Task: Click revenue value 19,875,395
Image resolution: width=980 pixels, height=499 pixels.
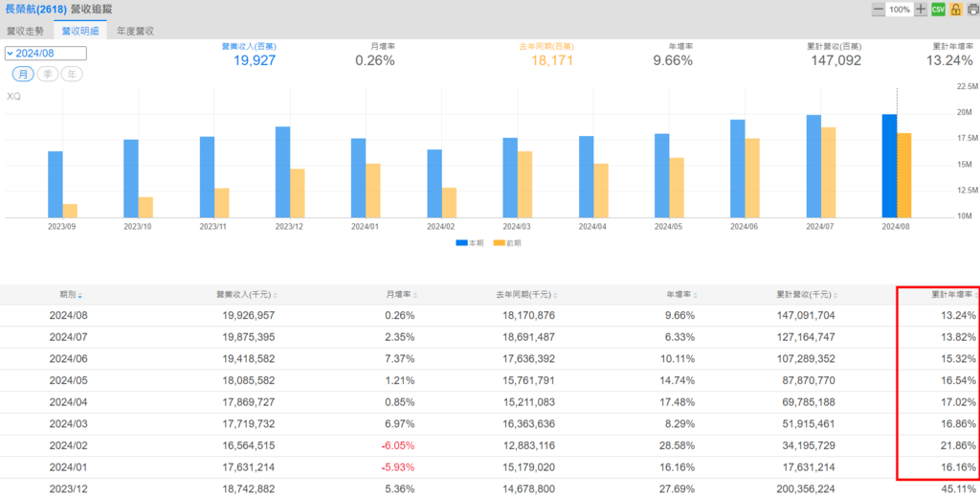Action: coord(249,337)
